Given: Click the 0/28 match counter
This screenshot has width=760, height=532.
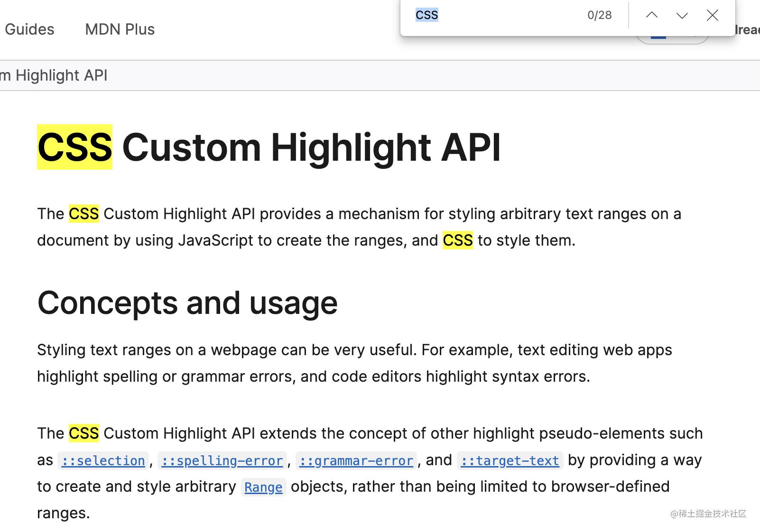Looking at the screenshot, I should (600, 15).
